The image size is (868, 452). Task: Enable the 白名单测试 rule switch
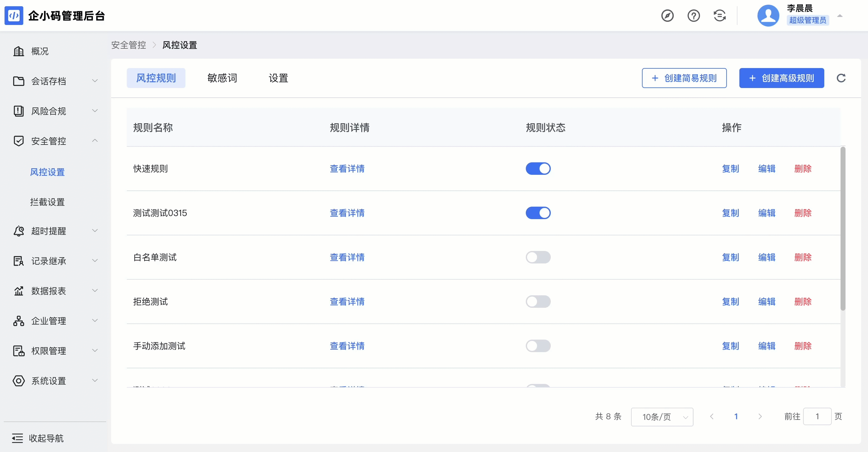point(538,257)
